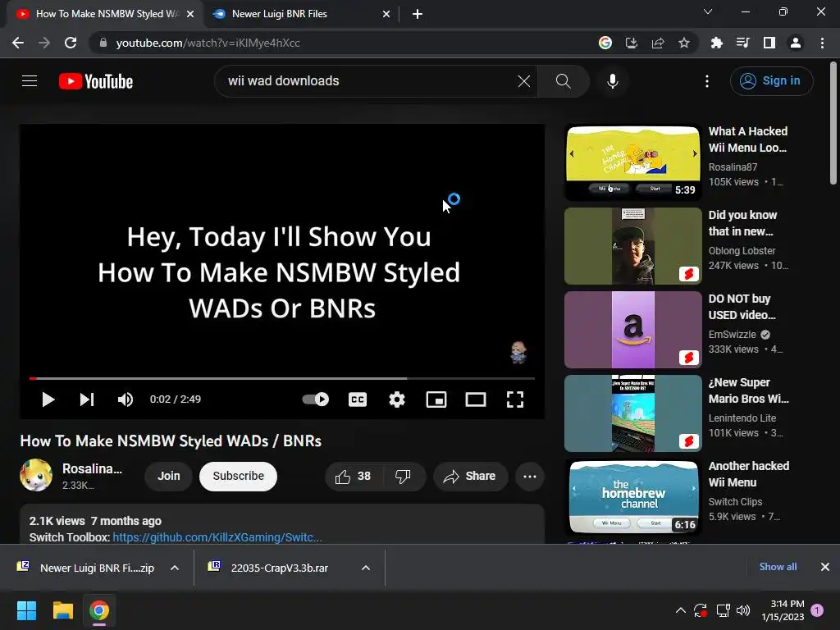Play the video
The image size is (840, 630).
pos(48,399)
